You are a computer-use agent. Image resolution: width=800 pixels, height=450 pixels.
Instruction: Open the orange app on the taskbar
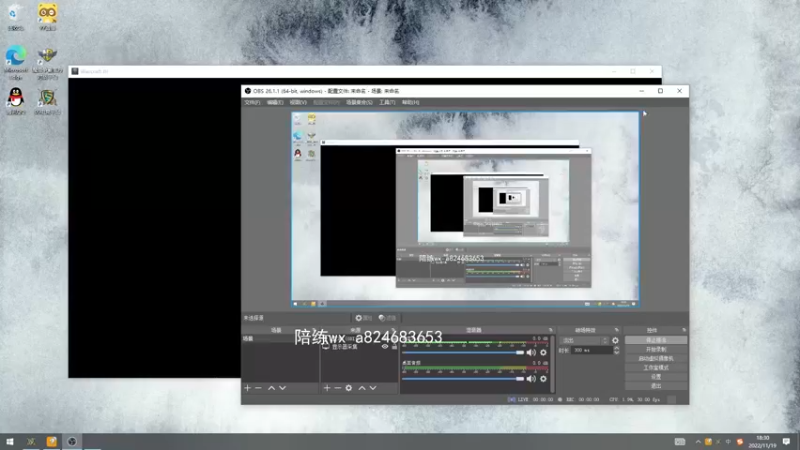[52, 442]
